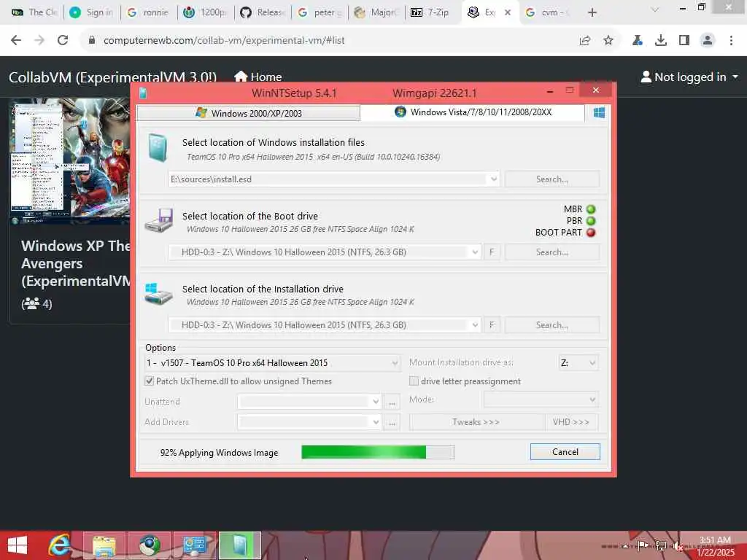This screenshot has height=560, width=747.
Task: Switch to the ronnie Google search tab
Action: (x=149, y=12)
